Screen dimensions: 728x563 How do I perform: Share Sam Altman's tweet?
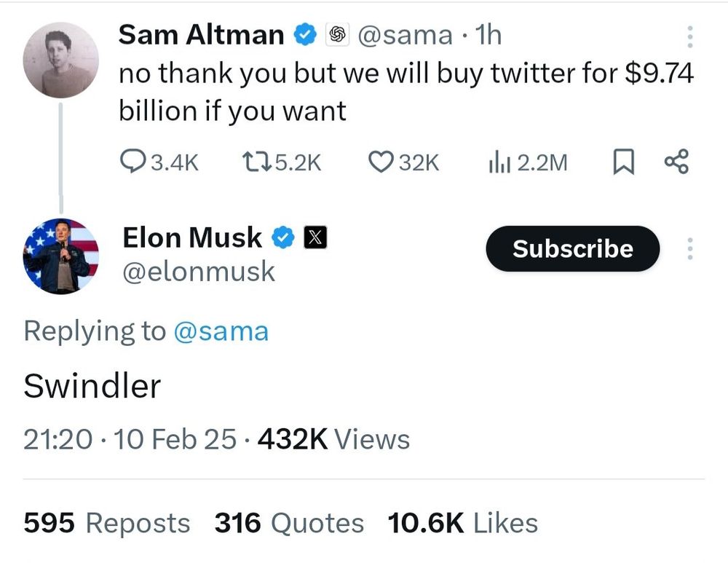[x=677, y=162]
